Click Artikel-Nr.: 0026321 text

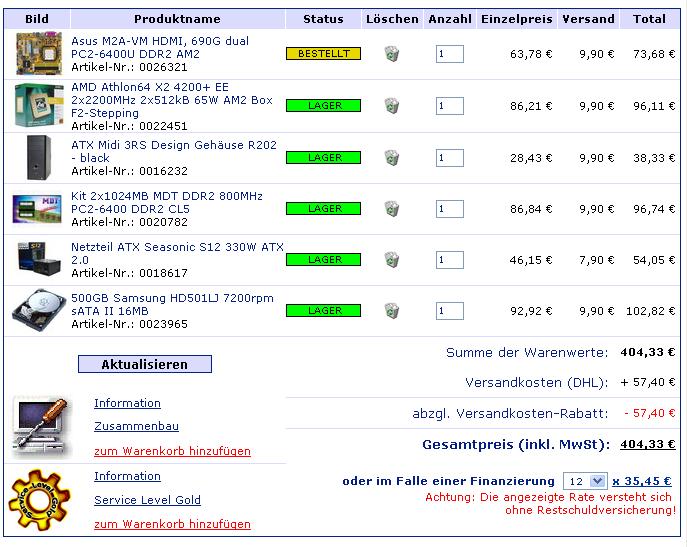coord(129,67)
